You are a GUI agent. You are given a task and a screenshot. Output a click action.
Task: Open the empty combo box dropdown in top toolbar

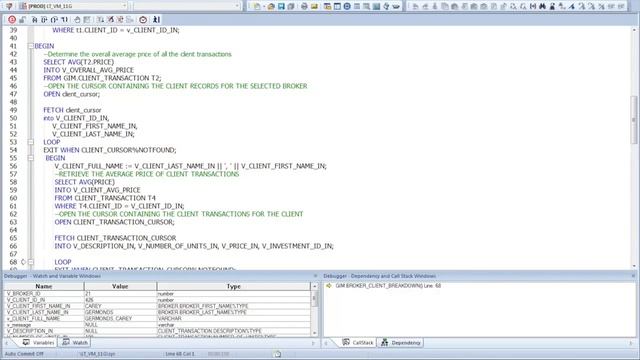coord(237,6)
